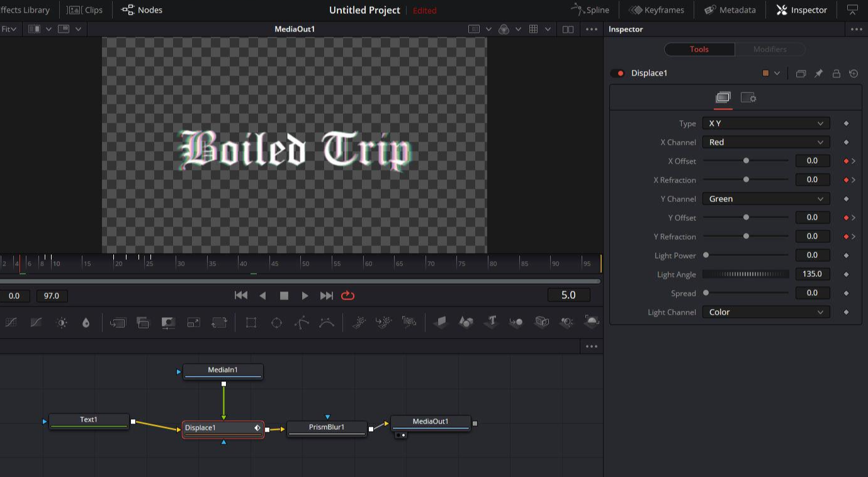The height and width of the screenshot is (477, 868).
Task: Lock the Displace1 tool
Action: pyautogui.click(x=836, y=74)
